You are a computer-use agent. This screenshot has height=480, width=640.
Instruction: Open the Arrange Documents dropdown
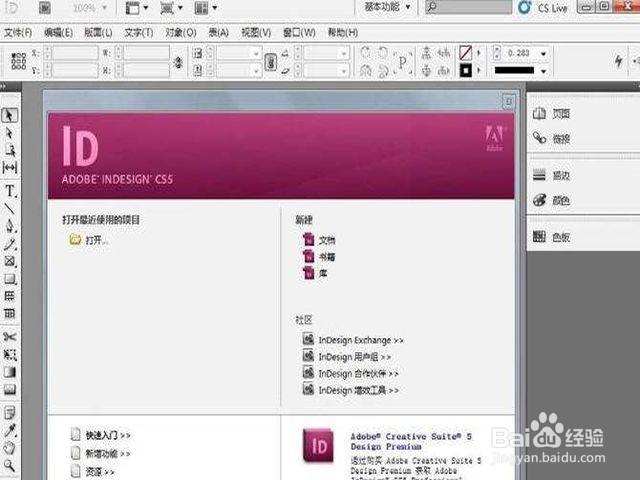pyautogui.click(x=206, y=8)
